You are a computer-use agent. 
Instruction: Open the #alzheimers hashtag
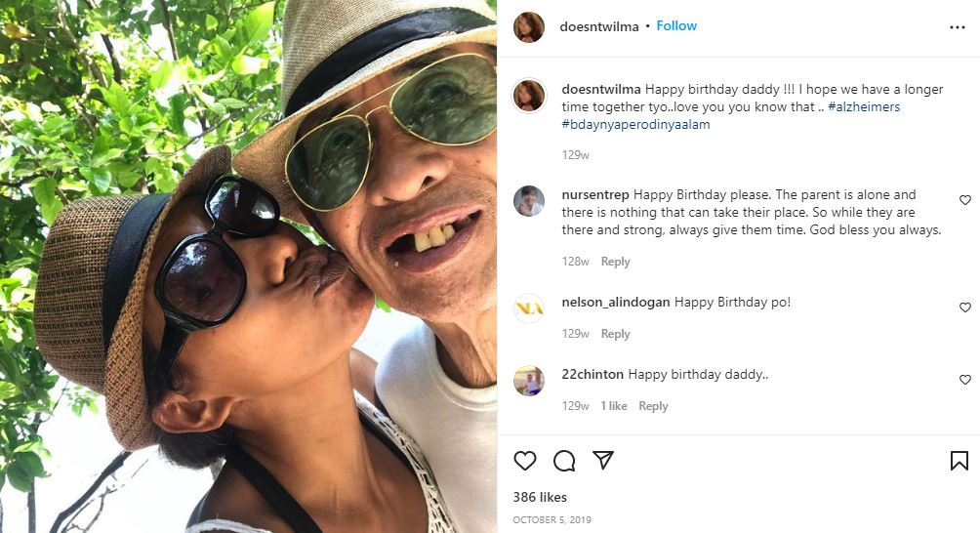click(864, 106)
